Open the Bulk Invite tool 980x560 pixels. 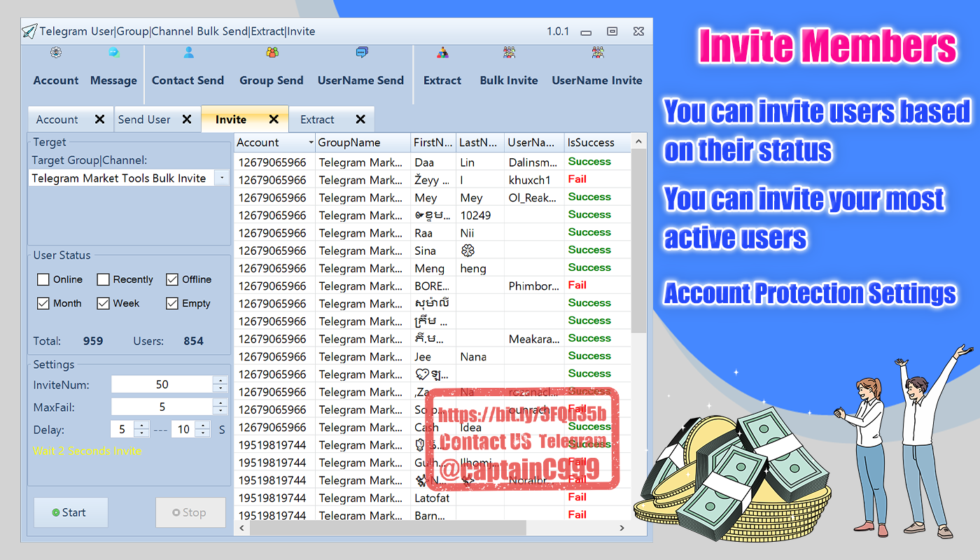(x=509, y=53)
